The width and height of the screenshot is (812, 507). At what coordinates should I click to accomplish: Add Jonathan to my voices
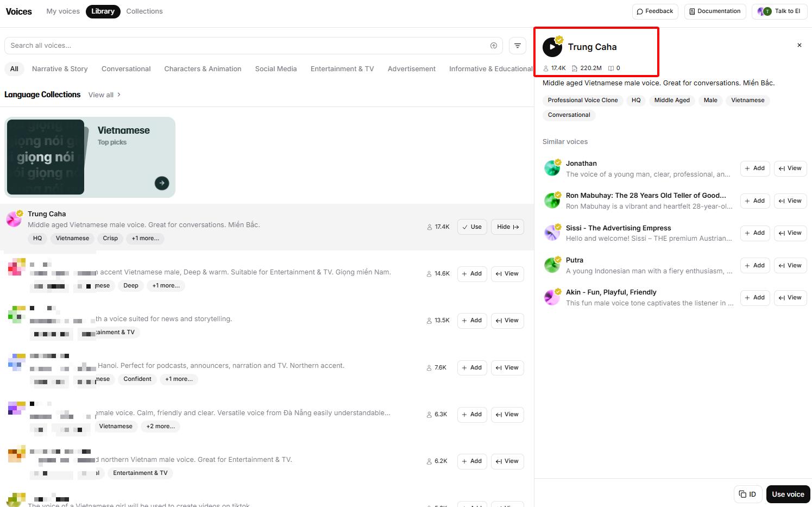pos(755,168)
